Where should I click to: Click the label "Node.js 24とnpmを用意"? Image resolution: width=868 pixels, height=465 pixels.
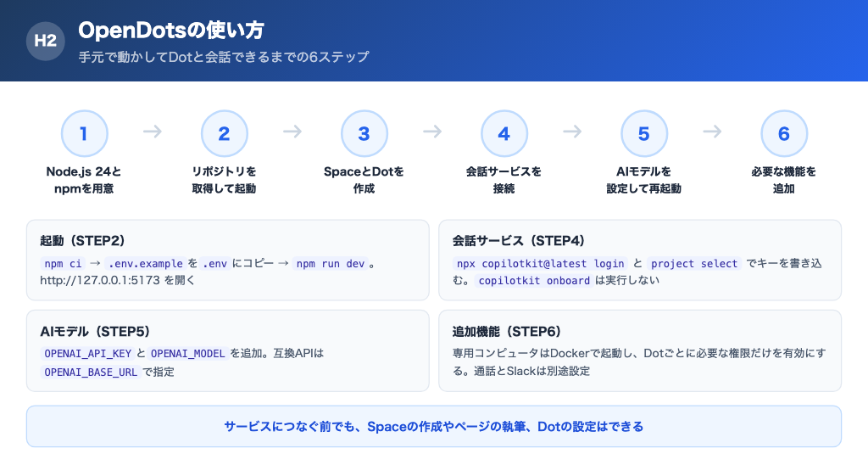pos(84,180)
